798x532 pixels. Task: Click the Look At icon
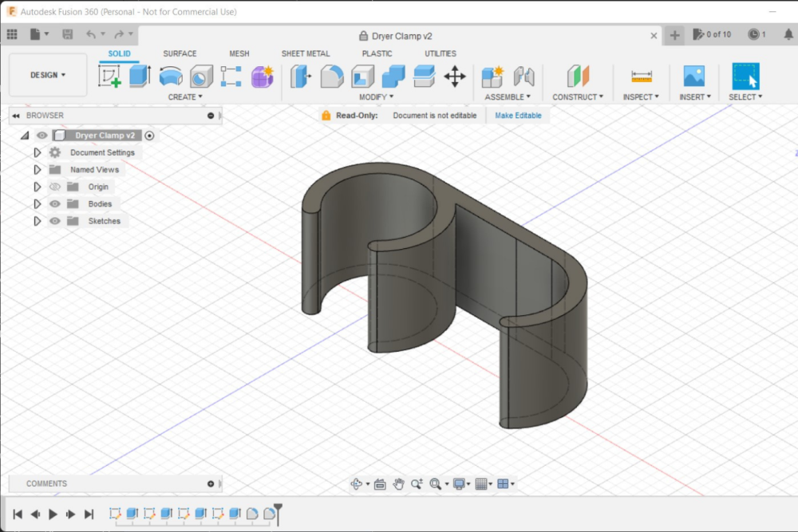380,483
